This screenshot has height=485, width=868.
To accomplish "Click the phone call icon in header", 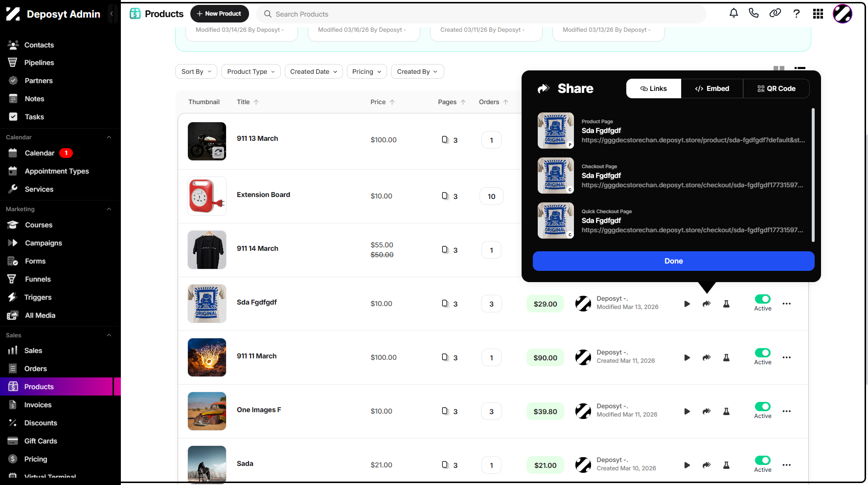I will [754, 13].
